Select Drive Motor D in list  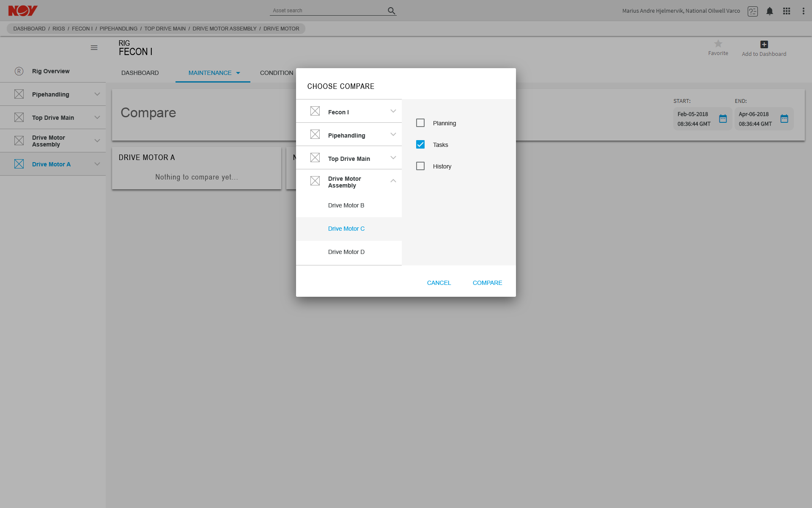[x=349, y=252]
